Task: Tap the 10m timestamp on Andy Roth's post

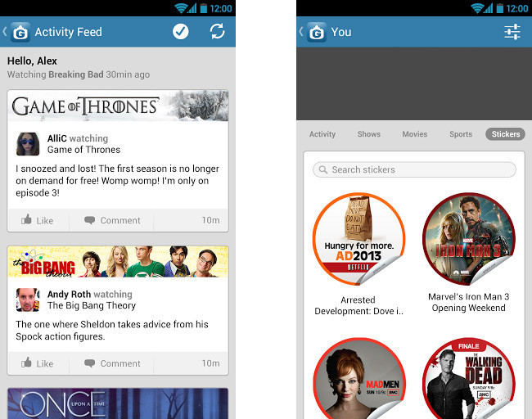Action: (x=210, y=363)
